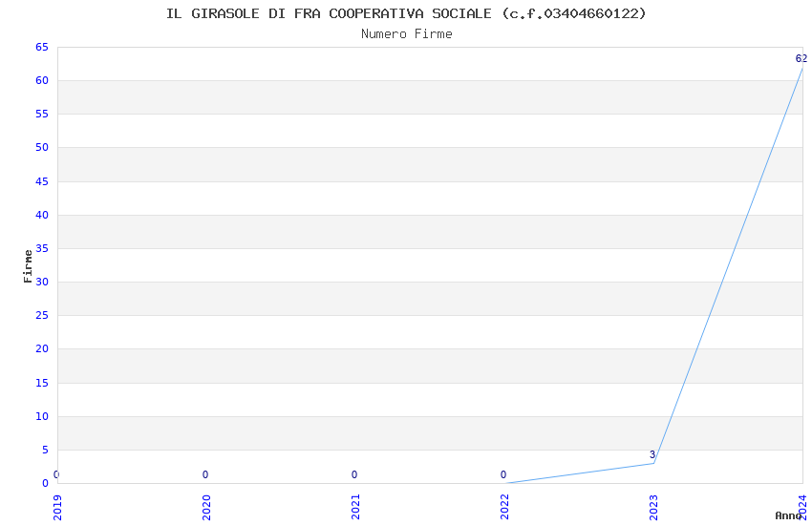Click the data value 3 for 2023
The image size is (812, 525).
(652, 454)
